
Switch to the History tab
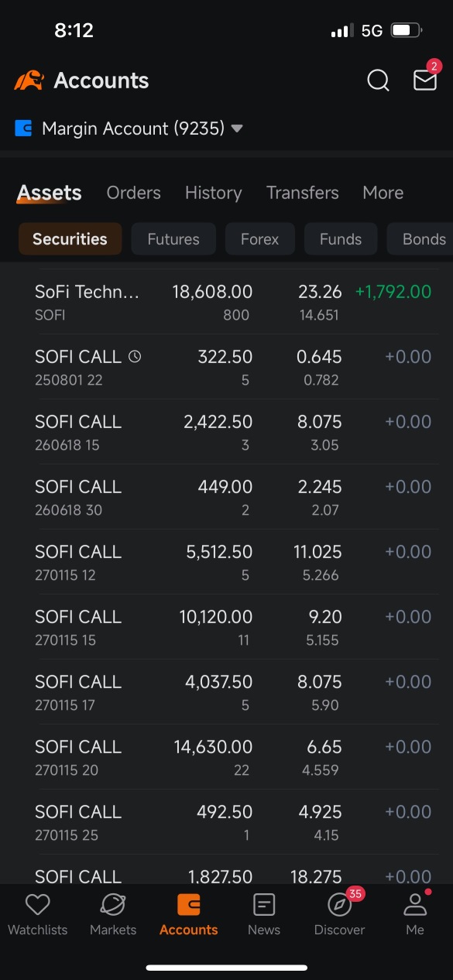[214, 193]
